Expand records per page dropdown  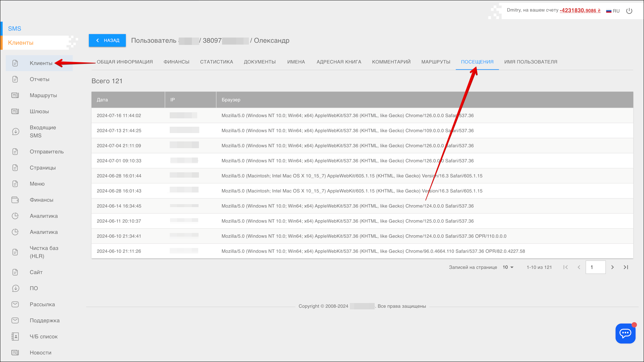508,267
